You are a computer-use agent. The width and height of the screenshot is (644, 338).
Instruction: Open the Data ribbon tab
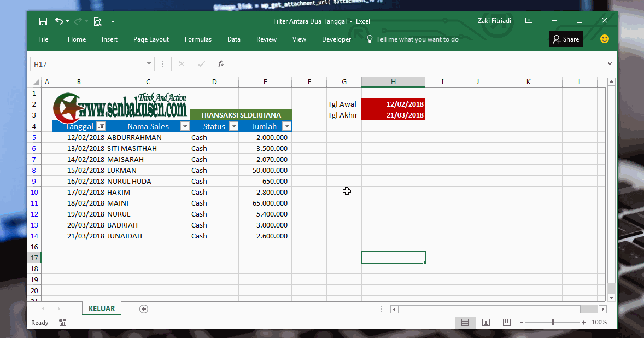(233, 39)
